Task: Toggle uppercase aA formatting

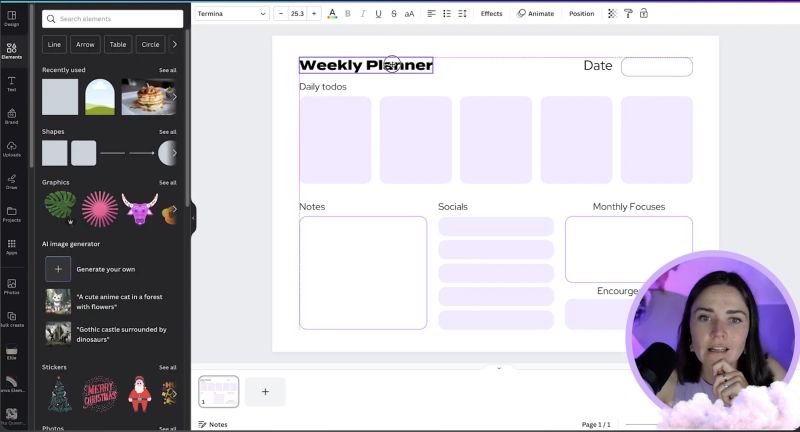Action: pos(409,14)
